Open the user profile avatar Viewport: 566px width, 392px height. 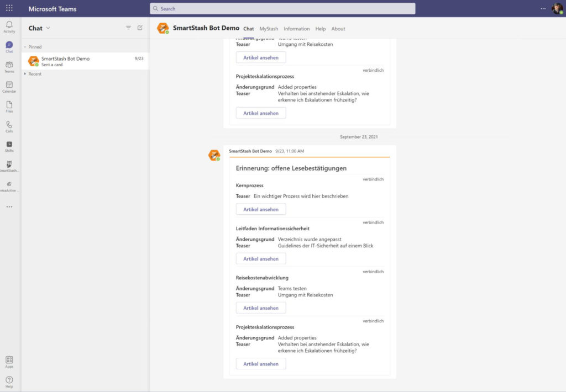557,8
